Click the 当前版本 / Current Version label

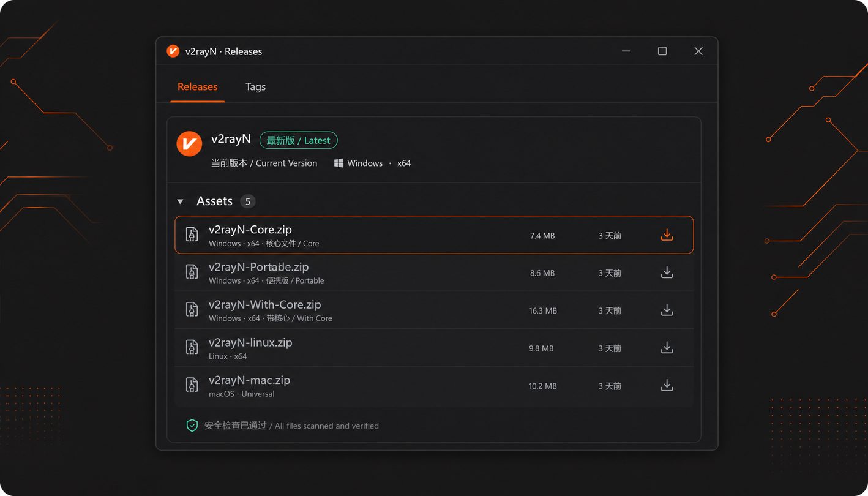(264, 163)
